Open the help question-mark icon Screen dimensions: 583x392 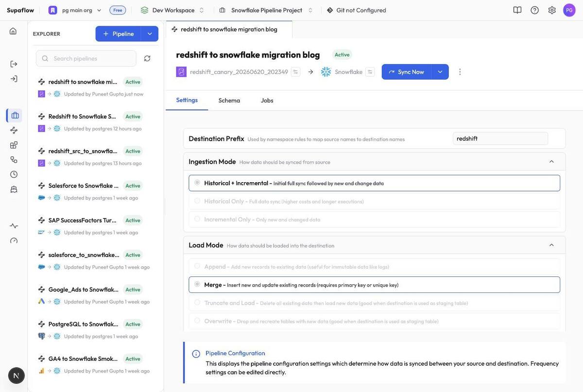534,10
